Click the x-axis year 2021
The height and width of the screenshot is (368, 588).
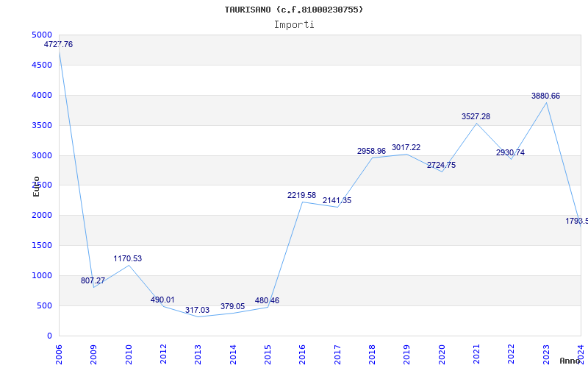pyautogui.click(x=476, y=354)
